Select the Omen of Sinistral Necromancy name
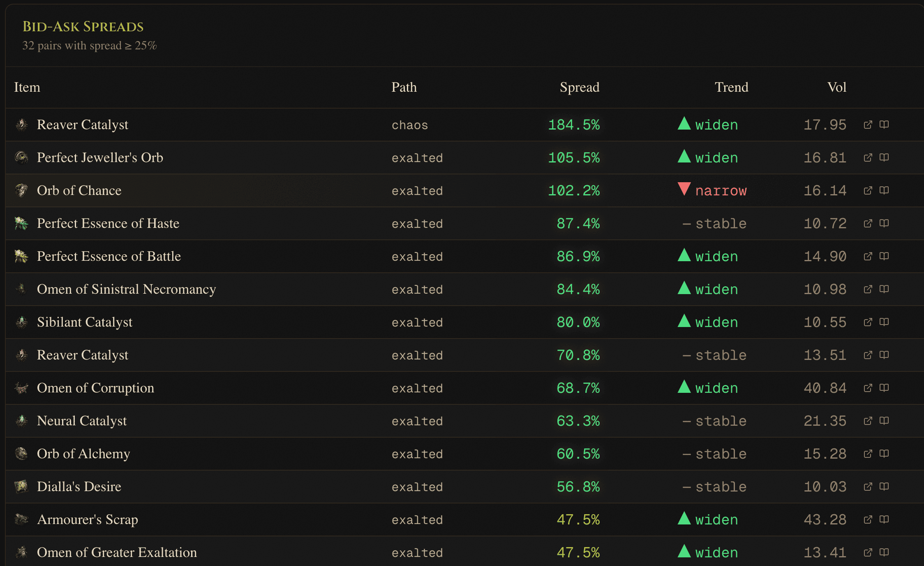The image size is (924, 566). 127,289
